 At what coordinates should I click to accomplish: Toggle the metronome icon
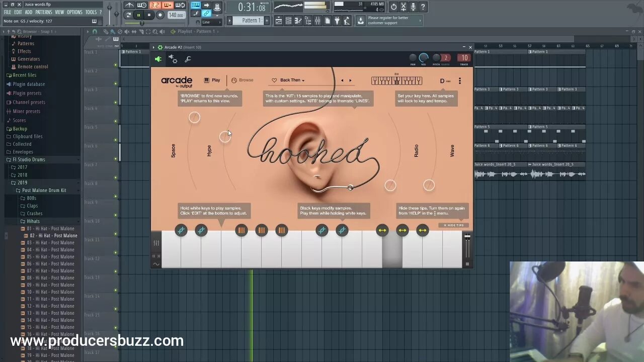coord(129,6)
